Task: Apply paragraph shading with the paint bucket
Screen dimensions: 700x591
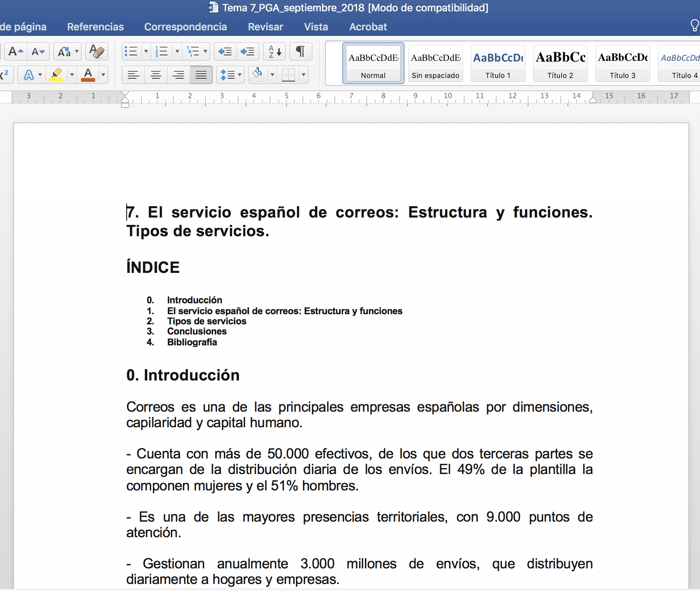Action: click(x=257, y=74)
